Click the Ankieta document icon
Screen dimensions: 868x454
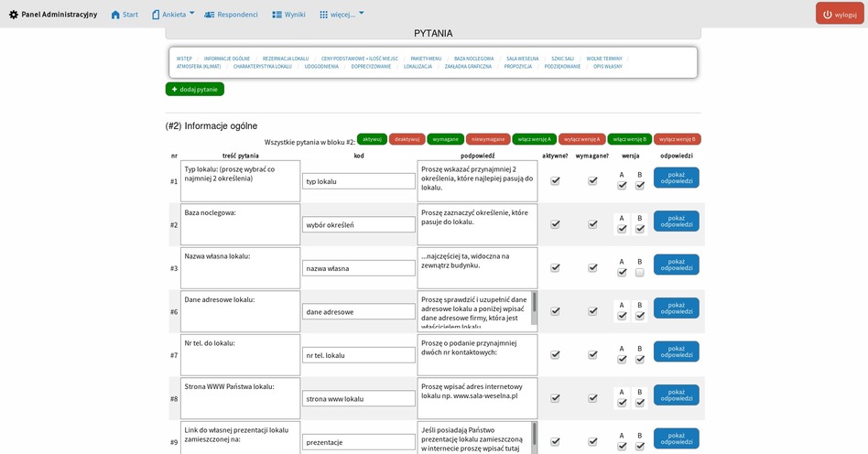pyautogui.click(x=156, y=15)
